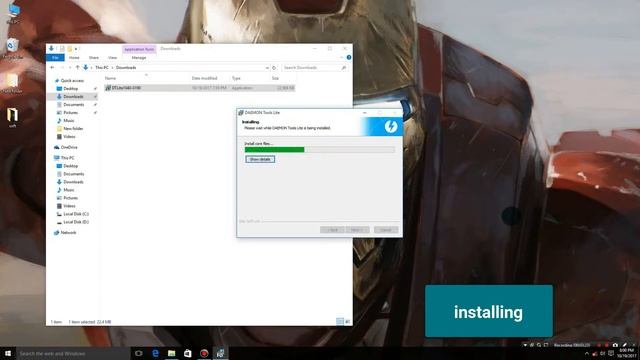This screenshot has width=640, height=360.
Task: Open the Share ribbon tab
Action: (x=93, y=58)
